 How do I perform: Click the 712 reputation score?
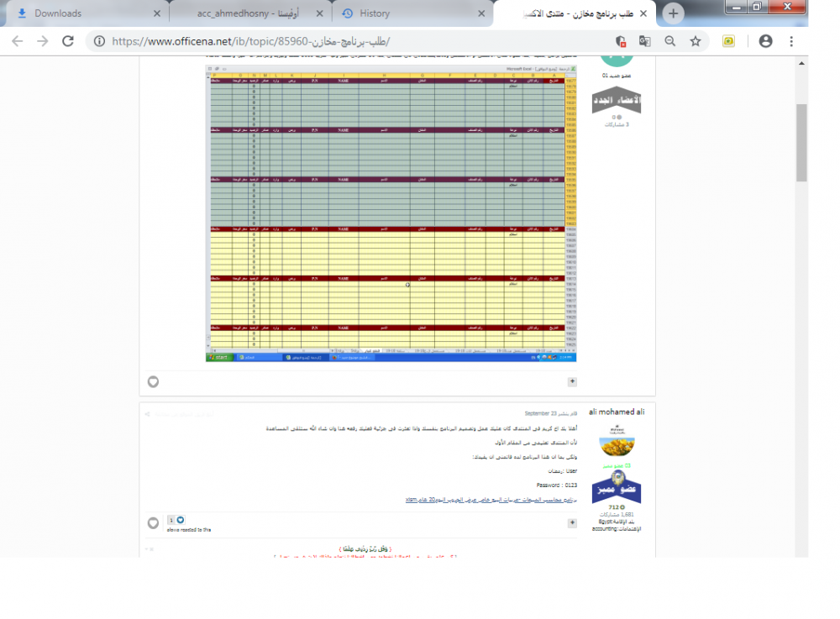[617, 507]
